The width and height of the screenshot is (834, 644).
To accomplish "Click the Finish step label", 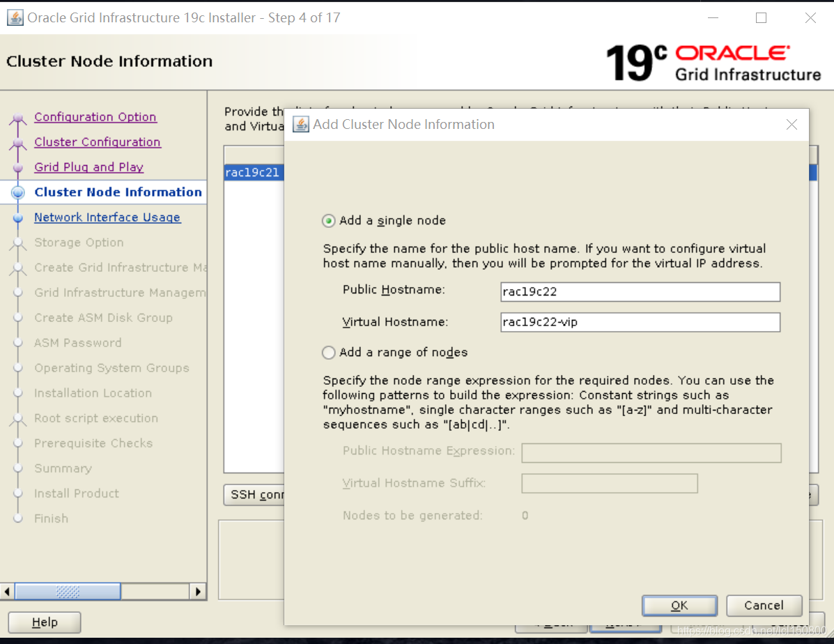I will pos(51,519).
